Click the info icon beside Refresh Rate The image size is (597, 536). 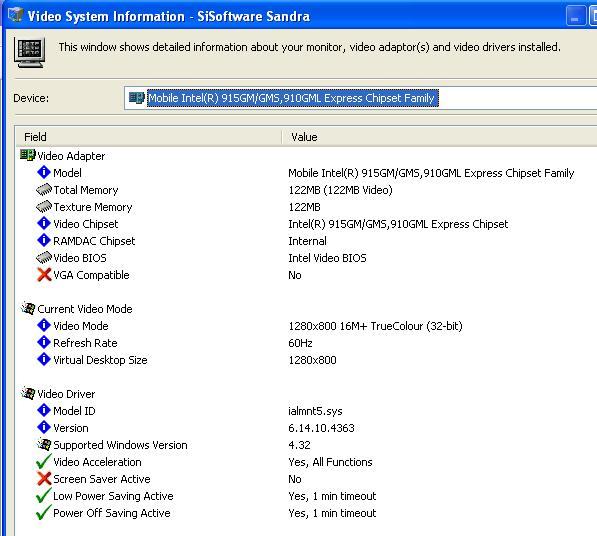click(x=44, y=343)
